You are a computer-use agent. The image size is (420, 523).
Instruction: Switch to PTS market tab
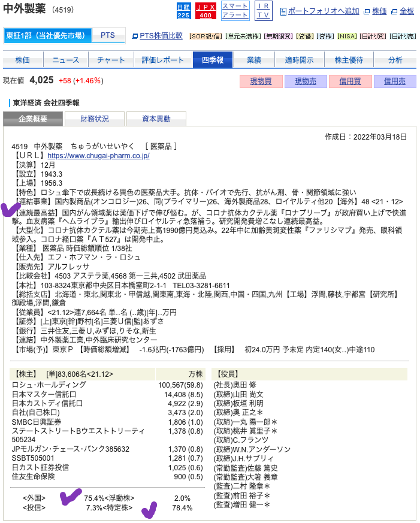tap(108, 35)
